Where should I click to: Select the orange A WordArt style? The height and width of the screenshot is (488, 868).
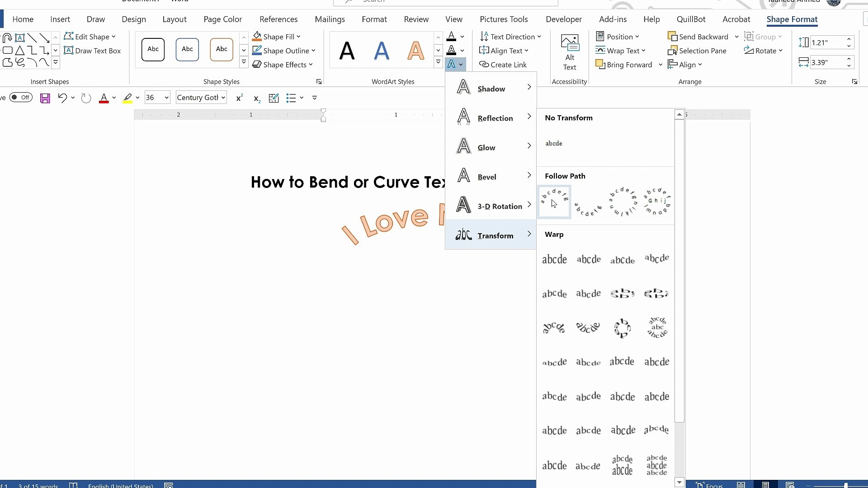(415, 50)
